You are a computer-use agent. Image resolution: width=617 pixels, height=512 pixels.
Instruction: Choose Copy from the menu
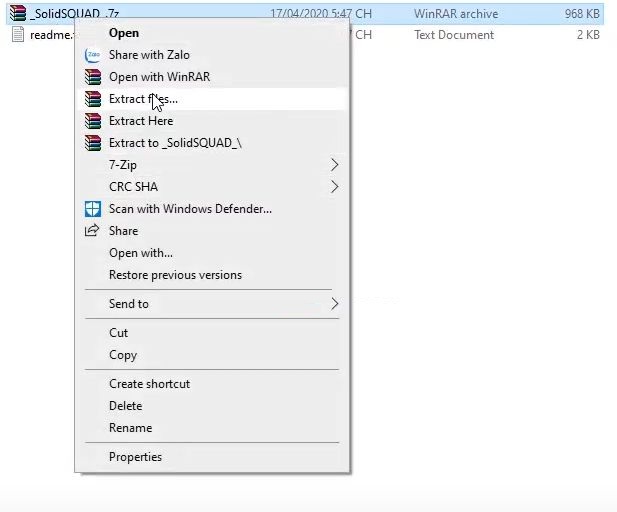coord(211,355)
